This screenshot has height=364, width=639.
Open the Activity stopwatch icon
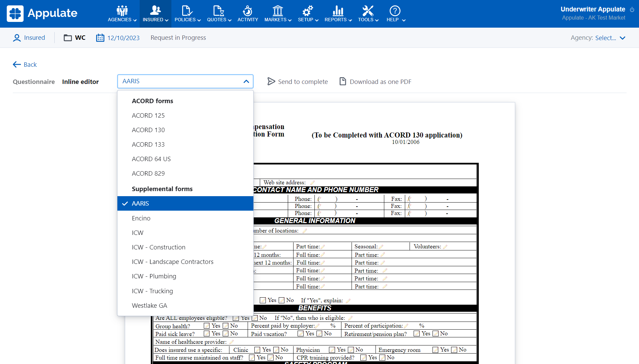coord(248,11)
